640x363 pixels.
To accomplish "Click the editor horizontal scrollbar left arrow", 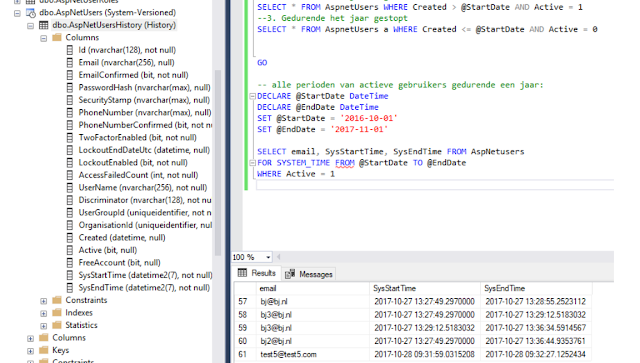I will tap(278, 257).
